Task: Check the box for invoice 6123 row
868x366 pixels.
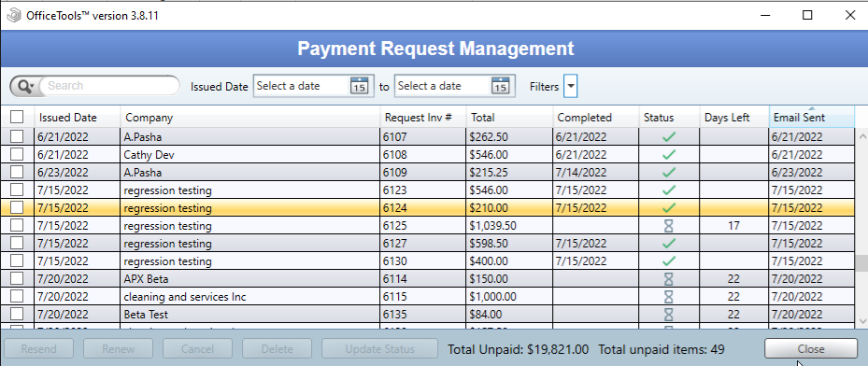Action: 17,190
